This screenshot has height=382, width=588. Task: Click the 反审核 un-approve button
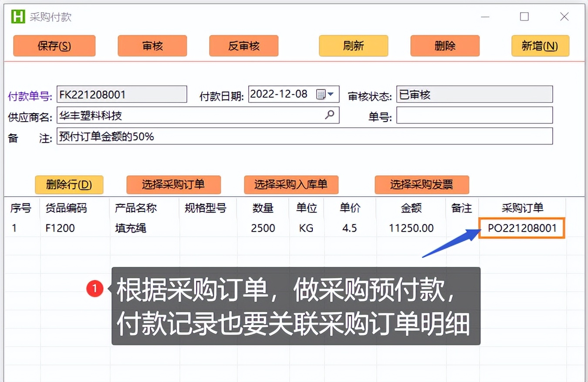pyautogui.click(x=243, y=45)
